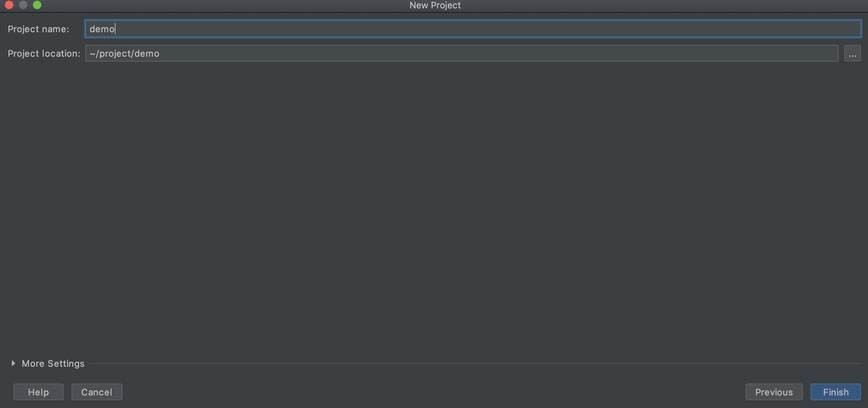Open the browse location ellipsis button

pyautogui.click(x=852, y=53)
